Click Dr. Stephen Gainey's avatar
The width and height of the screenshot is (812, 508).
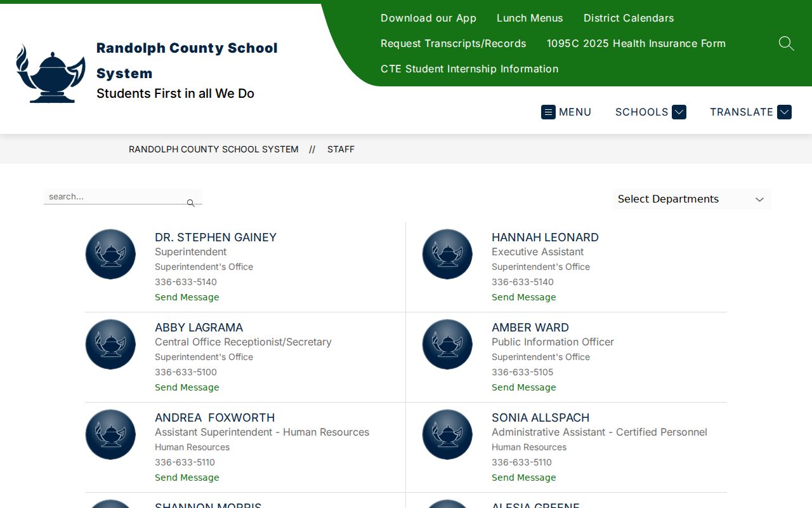(110, 254)
